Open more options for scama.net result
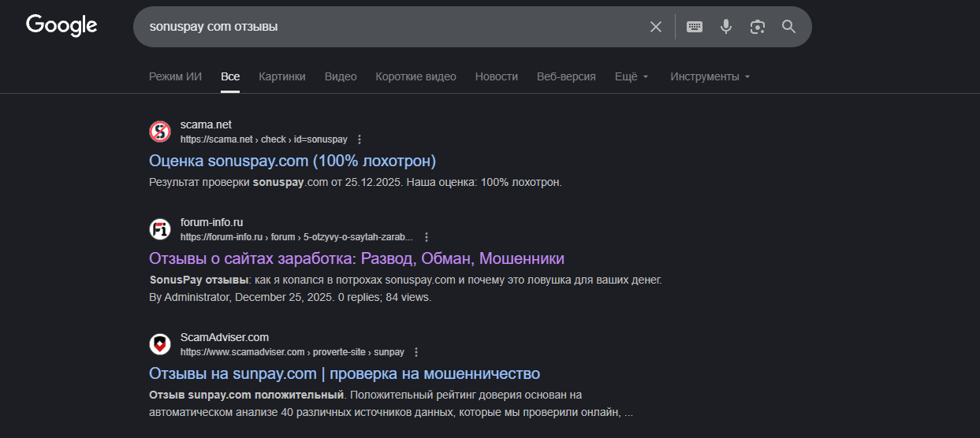 coord(360,139)
